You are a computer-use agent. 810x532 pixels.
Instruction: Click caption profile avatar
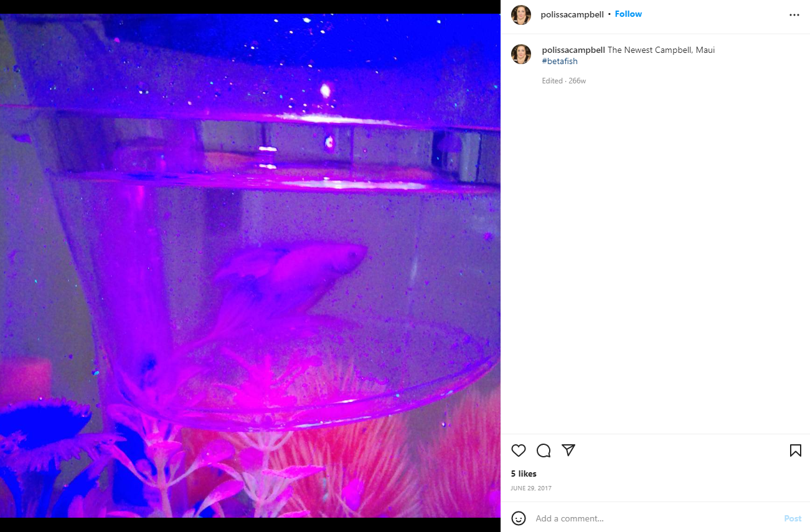coord(521,54)
